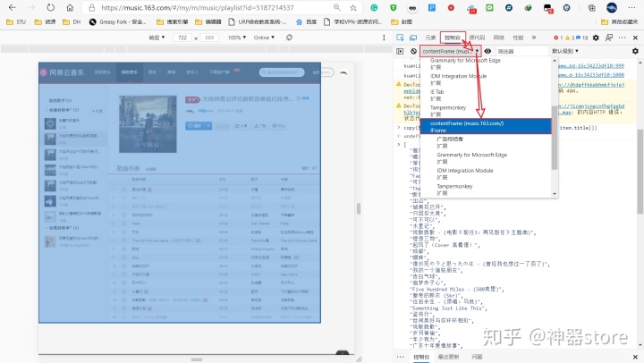Toggle live expression eye icon
Viewport: 644px width, 363px height.
(x=487, y=51)
